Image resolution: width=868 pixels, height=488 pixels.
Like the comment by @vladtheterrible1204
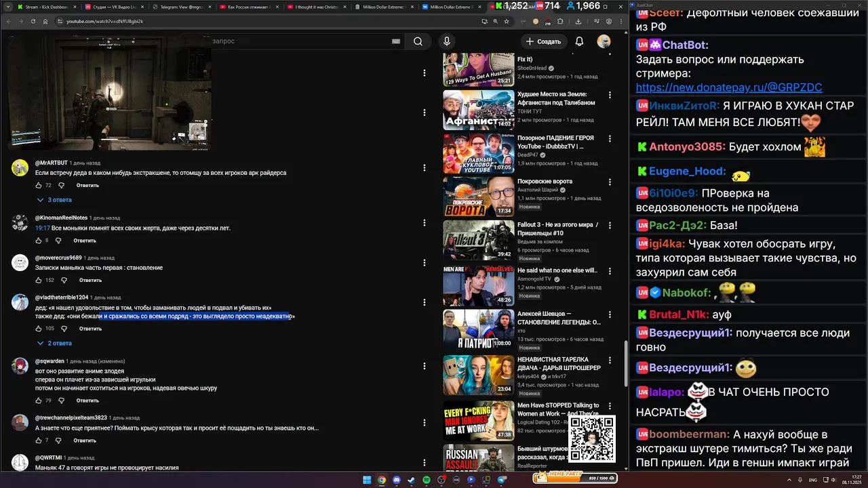coord(39,329)
